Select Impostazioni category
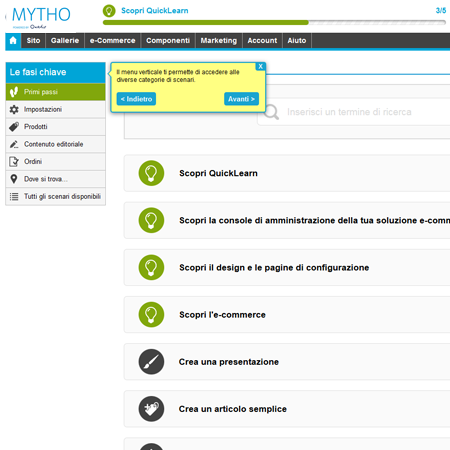This screenshot has width=450, height=450. pyautogui.click(x=56, y=109)
